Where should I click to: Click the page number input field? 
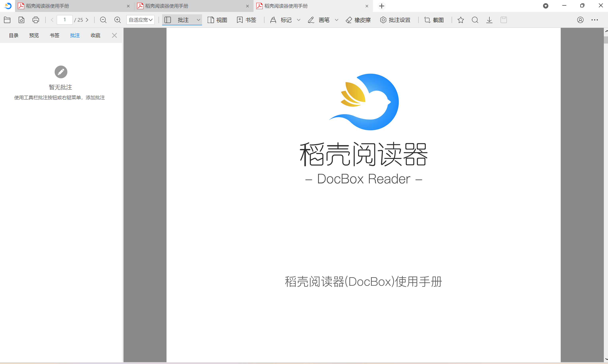tap(65, 20)
